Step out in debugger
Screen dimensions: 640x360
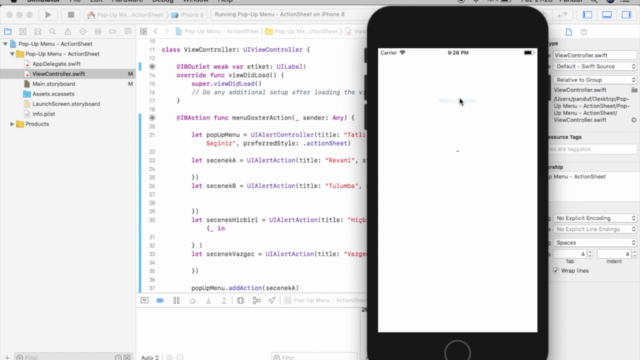point(224,300)
